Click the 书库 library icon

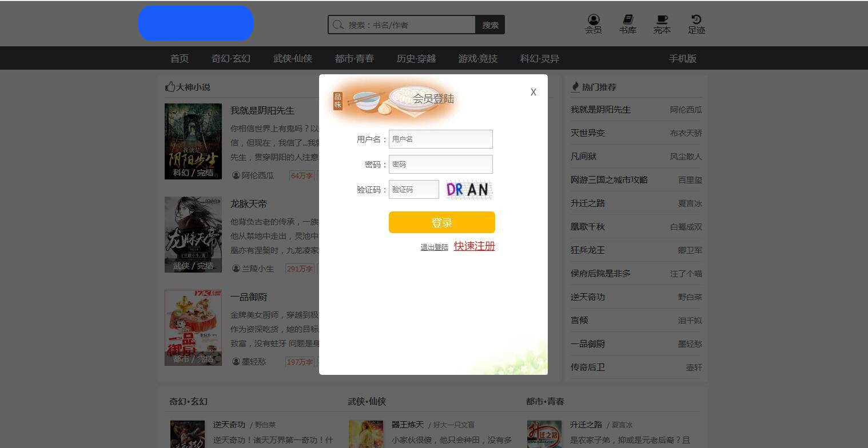[x=627, y=23]
